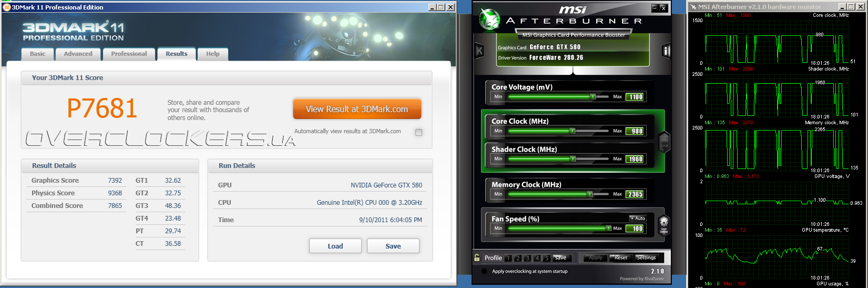Image resolution: width=868 pixels, height=288 pixels.
Task: Switch to the Basic tab
Action: pyautogui.click(x=37, y=54)
